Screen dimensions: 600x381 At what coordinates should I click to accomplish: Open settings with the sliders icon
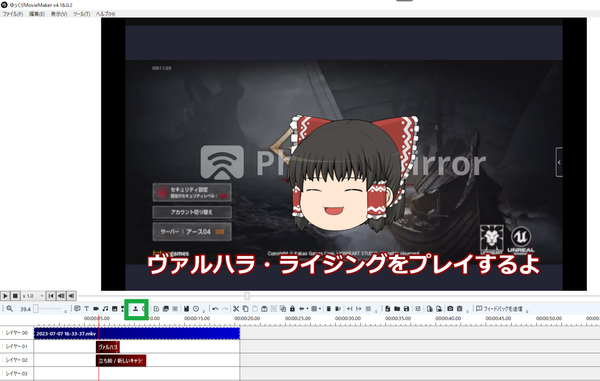[418, 309]
